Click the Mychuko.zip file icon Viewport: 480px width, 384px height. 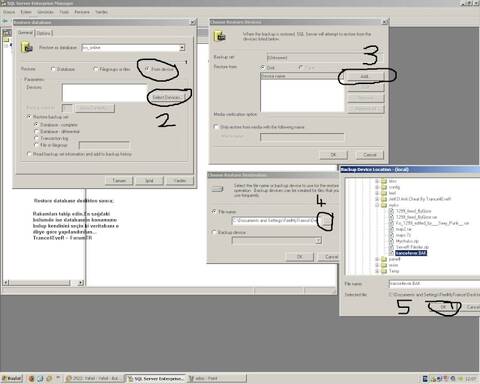click(392, 241)
